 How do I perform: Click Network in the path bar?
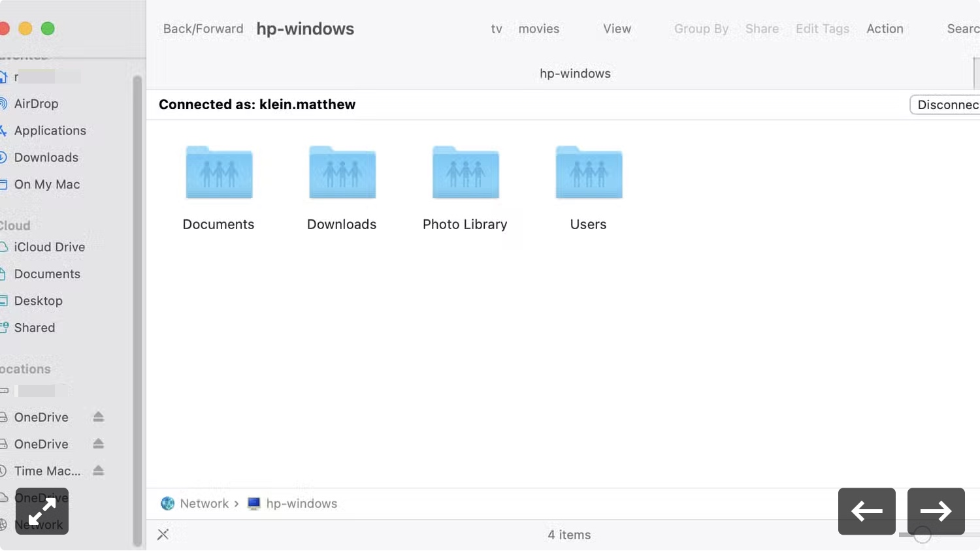coord(204,503)
